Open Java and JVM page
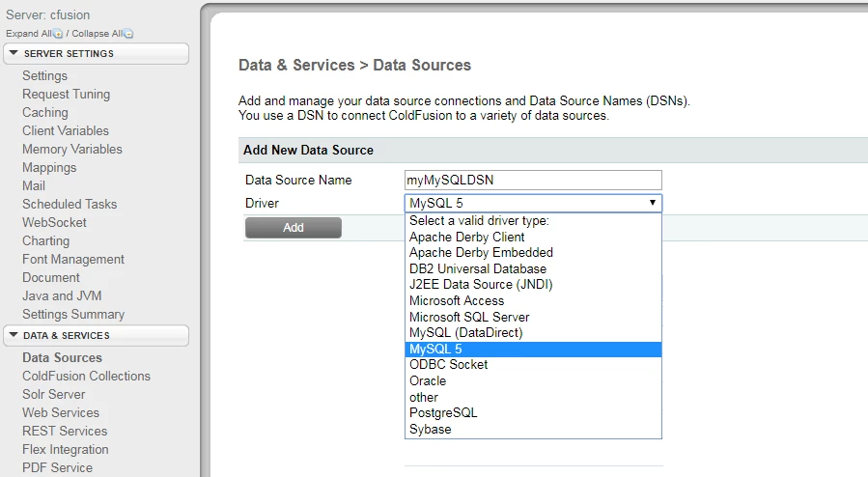The height and width of the screenshot is (477, 868). (62, 295)
